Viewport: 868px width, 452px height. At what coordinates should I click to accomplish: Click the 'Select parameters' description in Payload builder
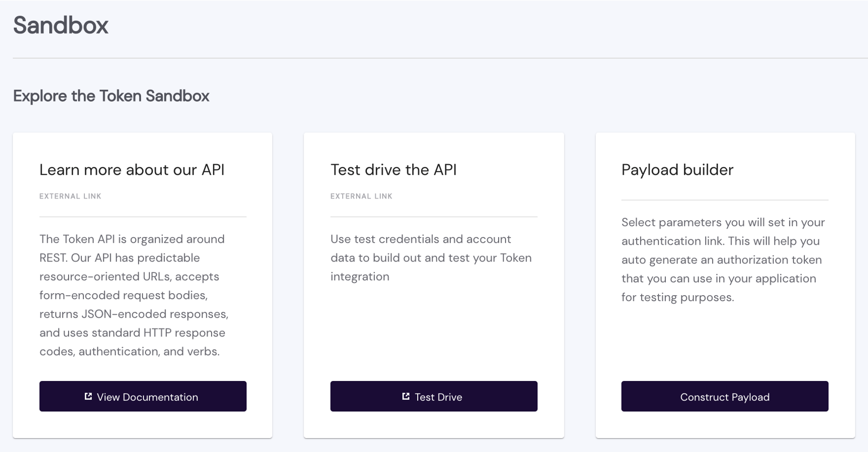pos(723,260)
